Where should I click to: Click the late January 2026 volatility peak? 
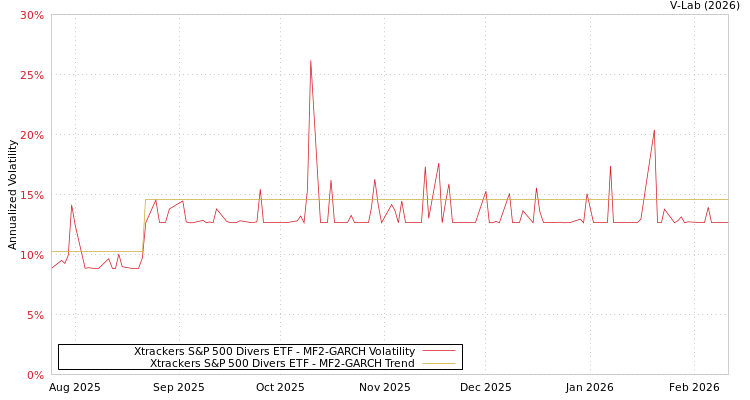(x=654, y=131)
